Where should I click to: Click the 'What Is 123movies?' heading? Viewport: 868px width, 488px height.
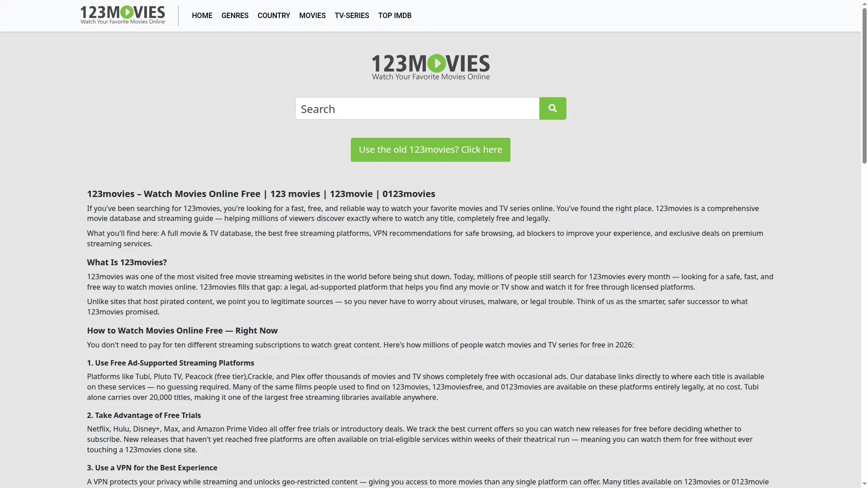127,263
